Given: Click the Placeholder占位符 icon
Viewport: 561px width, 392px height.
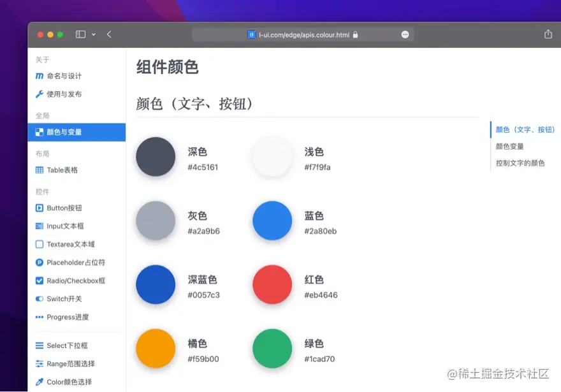Looking at the screenshot, I should pyautogui.click(x=39, y=262).
